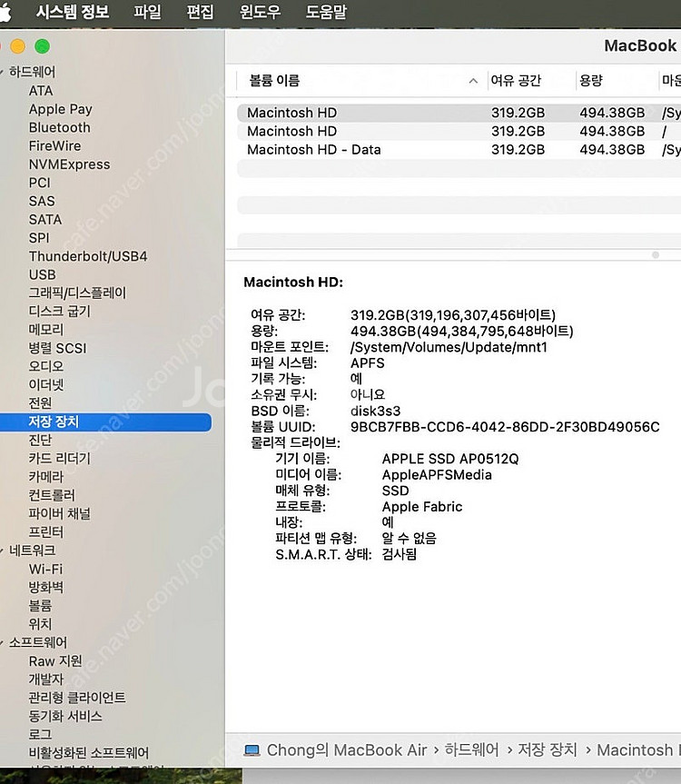This screenshot has width=681, height=784.
Task: Click 저장 장치 in the bottom path bar
Action: tap(548, 749)
